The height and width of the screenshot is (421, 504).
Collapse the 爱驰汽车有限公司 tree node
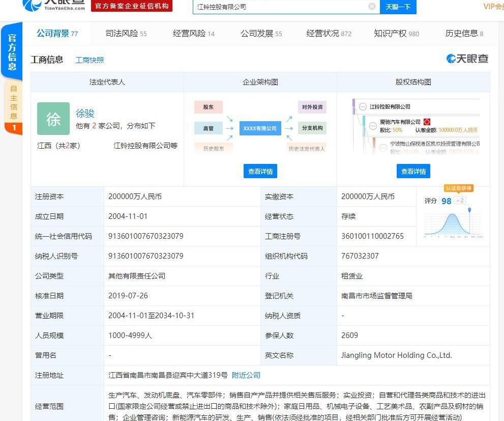point(373,126)
